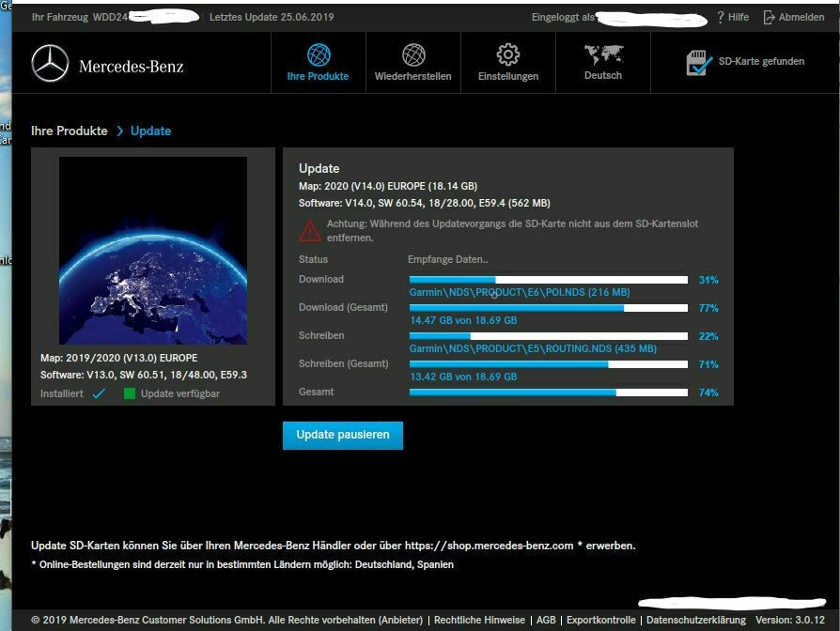Click 'Empfange Daten..' status text
840x631 pixels.
coord(448,259)
